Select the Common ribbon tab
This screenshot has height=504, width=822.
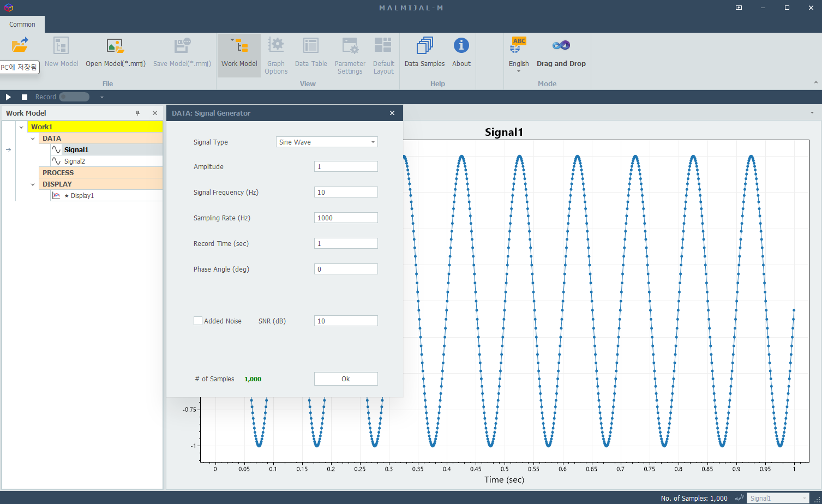click(x=22, y=25)
